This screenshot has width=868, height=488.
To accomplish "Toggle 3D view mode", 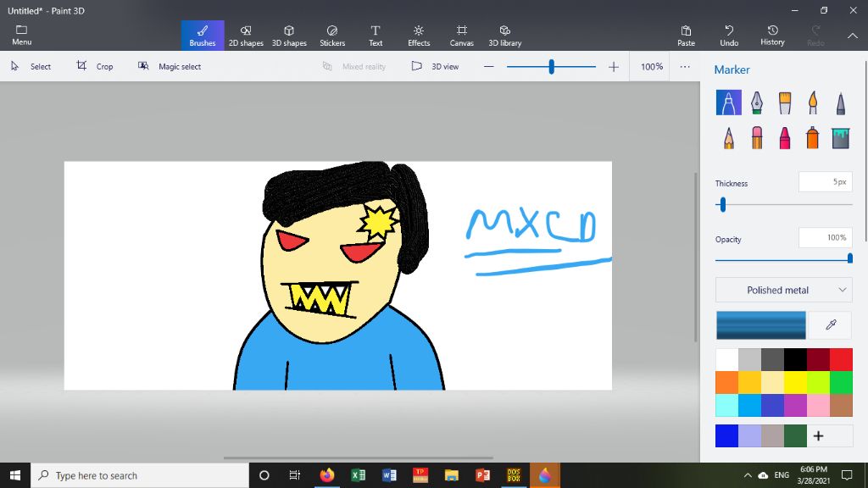I will click(x=435, y=66).
